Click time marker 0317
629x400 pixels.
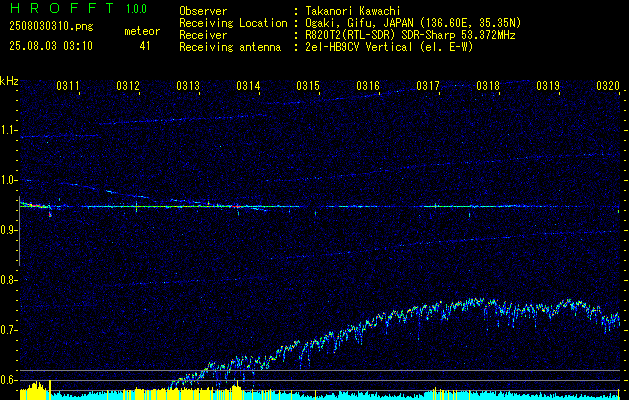428,86
